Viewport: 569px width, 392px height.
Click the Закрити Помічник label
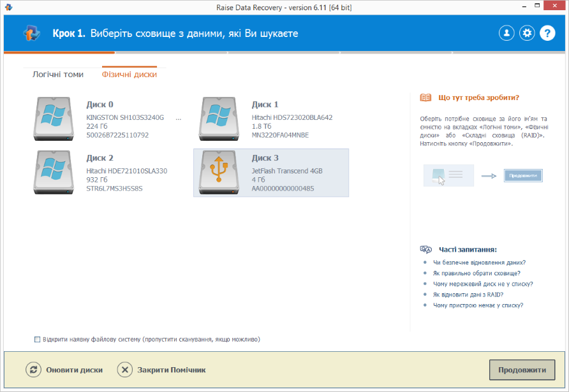[x=172, y=370]
